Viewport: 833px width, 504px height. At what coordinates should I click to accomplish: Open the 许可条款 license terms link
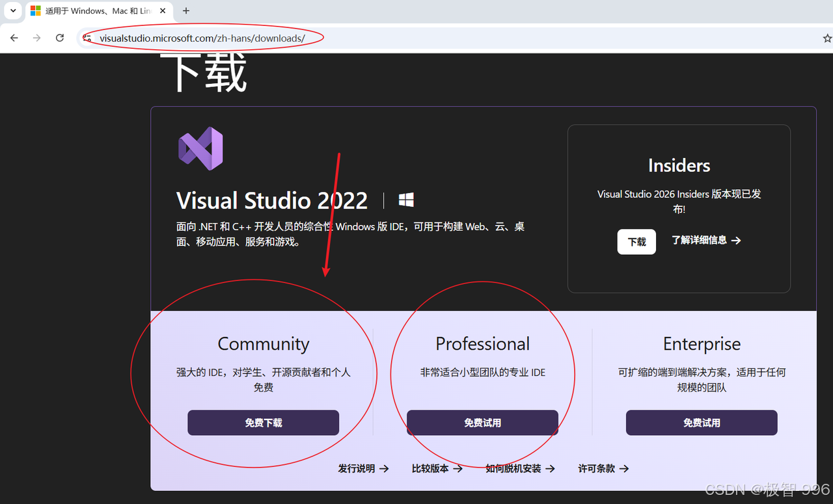click(603, 468)
